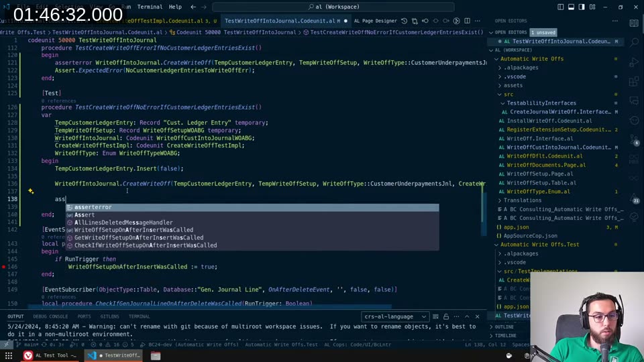
Task: Pick AllLinesDeletedMessageHandler suggestion
Action: tap(252, 223)
